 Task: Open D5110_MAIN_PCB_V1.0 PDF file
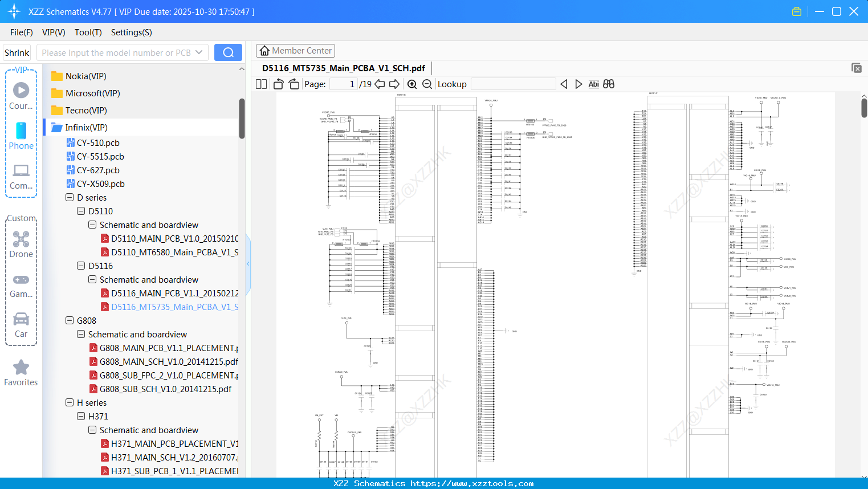169,239
